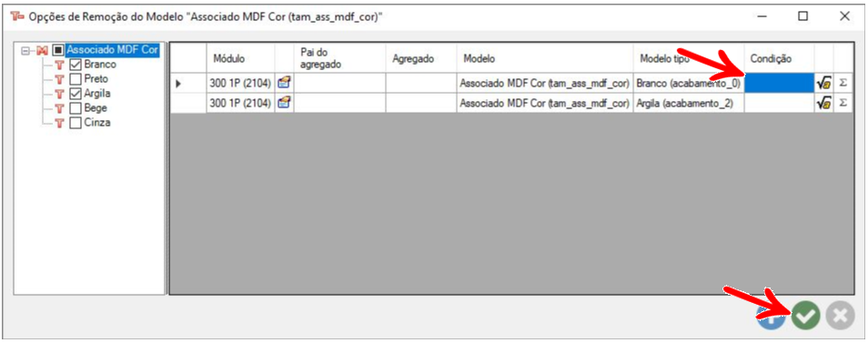Click the Modelo cell in the Branco row
The height and width of the screenshot is (343, 868).
pyautogui.click(x=545, y=83)
